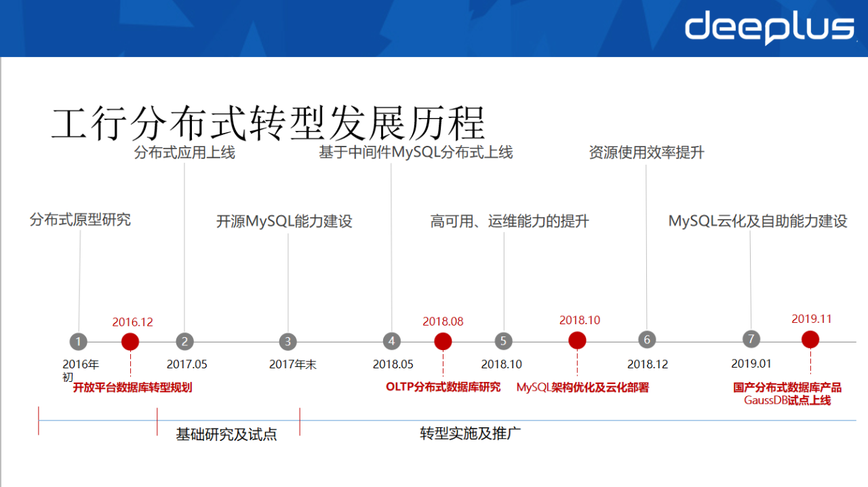Select the label 高可用、运维能力的提升

(510, 221)
